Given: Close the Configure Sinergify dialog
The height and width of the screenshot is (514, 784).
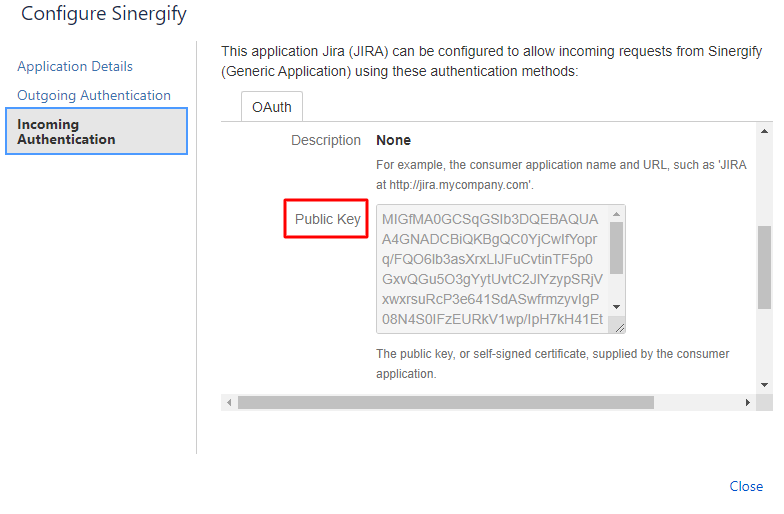Looking at the screenshot, I should [746, 486].
